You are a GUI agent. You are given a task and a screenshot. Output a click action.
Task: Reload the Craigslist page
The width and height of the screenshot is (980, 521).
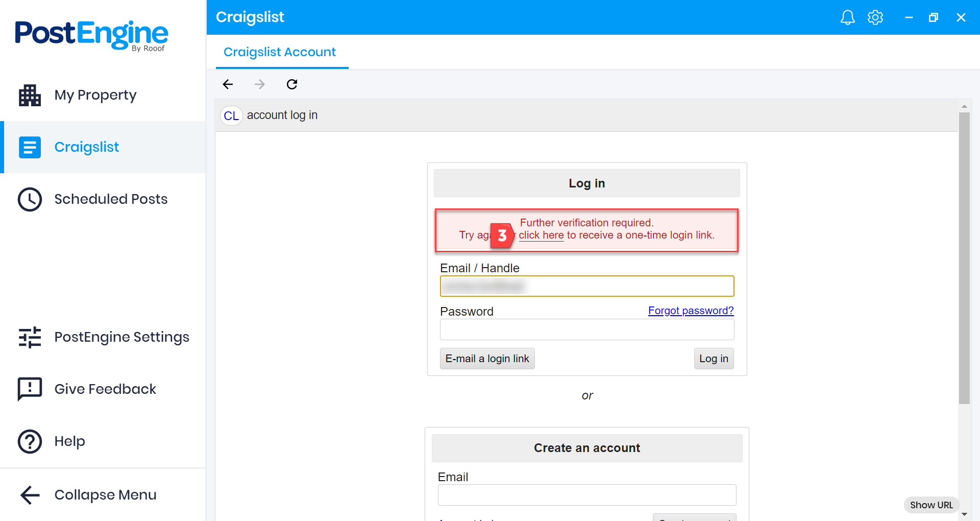(292, 84)
